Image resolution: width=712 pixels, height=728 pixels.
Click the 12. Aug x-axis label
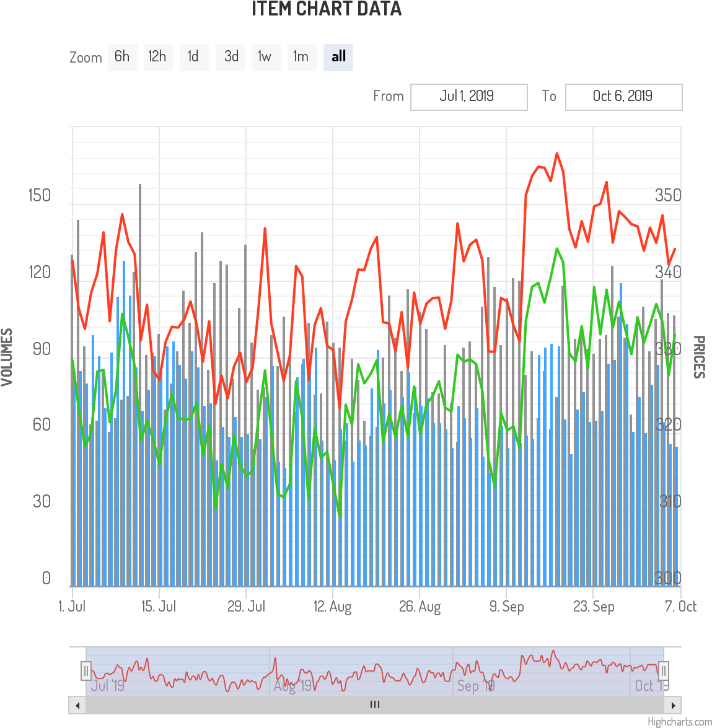[x=333, y=607]
